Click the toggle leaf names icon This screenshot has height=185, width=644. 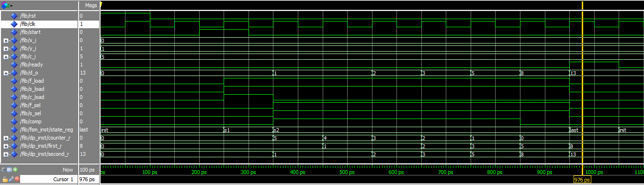coord(4,170)
